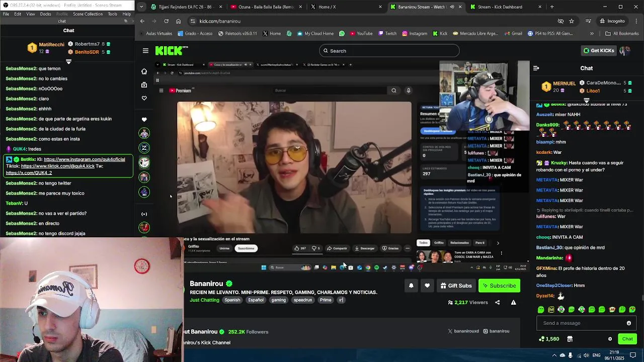Image resolution: width=644 pixels, height=362 pixels.
Task: Open the Kick shop icon below chat
Action: [570, 339]
